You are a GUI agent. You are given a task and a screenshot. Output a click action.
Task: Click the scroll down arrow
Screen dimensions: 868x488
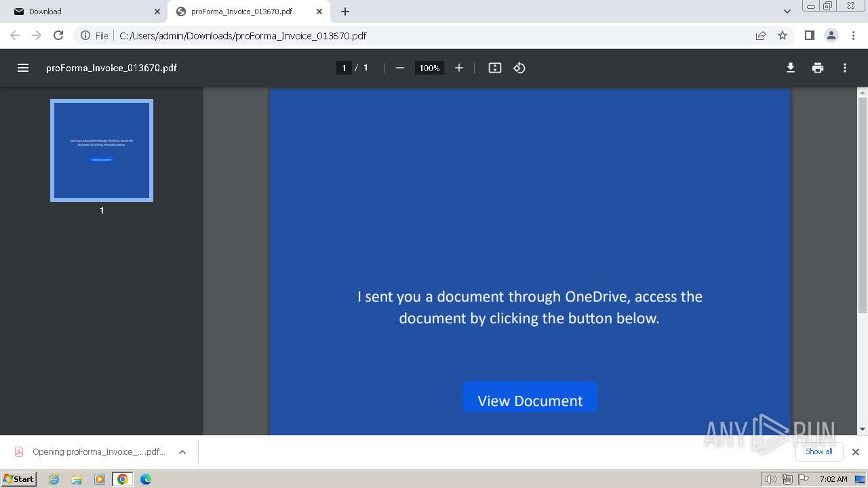pos(863,429)
